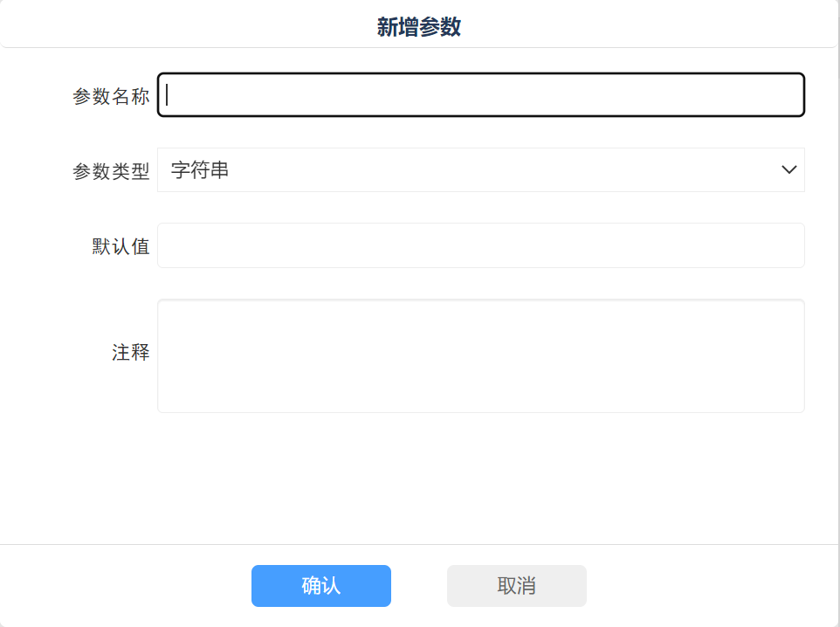This screenshot has height=627, width=840.
Task: Select the 字符串 value text in type selector
Action: click(200, 170)
